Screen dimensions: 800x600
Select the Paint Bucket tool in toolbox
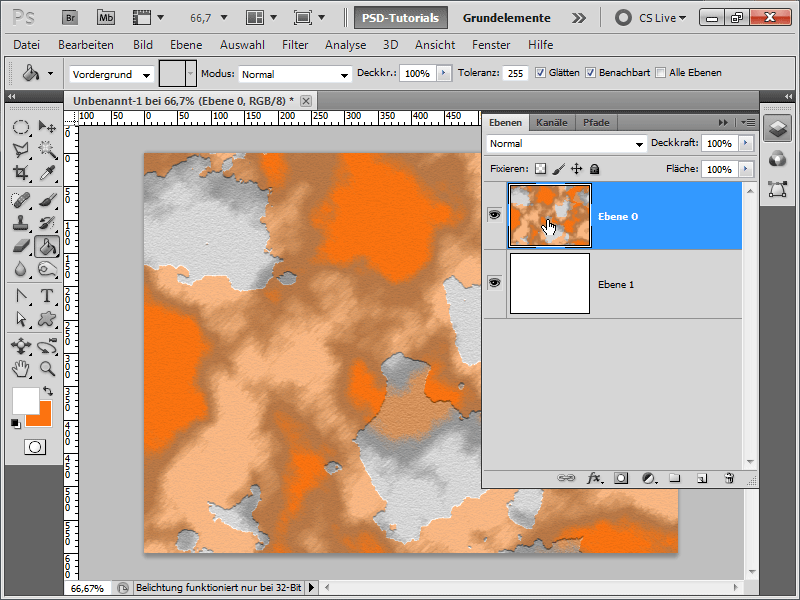click(x=47, y=246)
